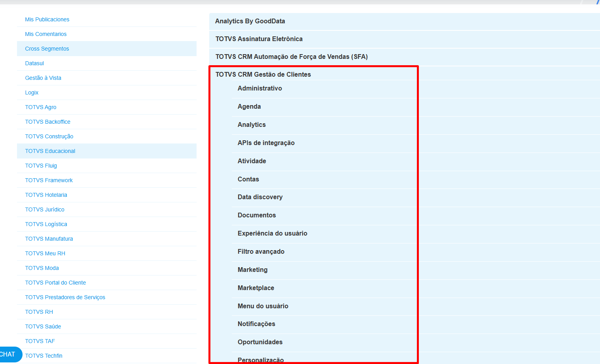The image size is (600, 364).
Task: Collapse TOTVS CRM Gestão de Clientes
Action: pyautogui.click(x=263, y=74)
